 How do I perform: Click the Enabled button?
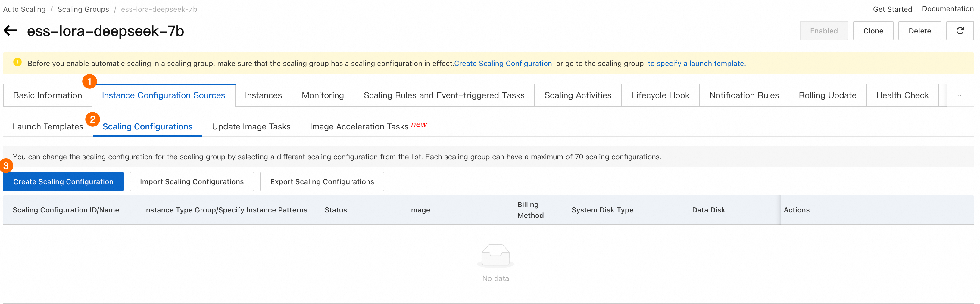point(824,31)
